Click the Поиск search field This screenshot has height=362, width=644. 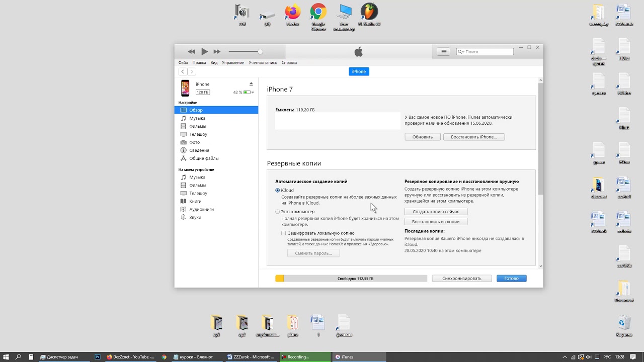[x=485, y=52]
